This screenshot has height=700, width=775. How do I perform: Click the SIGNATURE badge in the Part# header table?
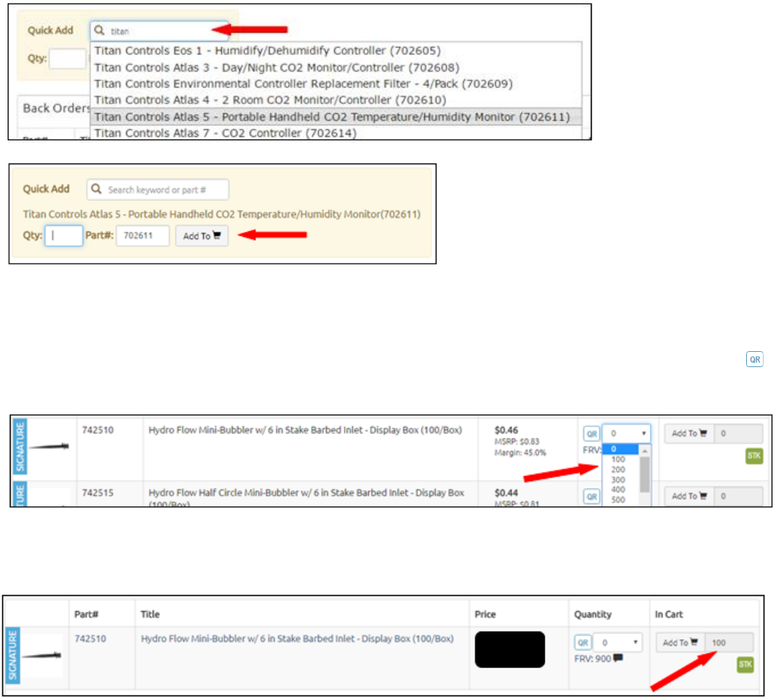click(12, 656)
